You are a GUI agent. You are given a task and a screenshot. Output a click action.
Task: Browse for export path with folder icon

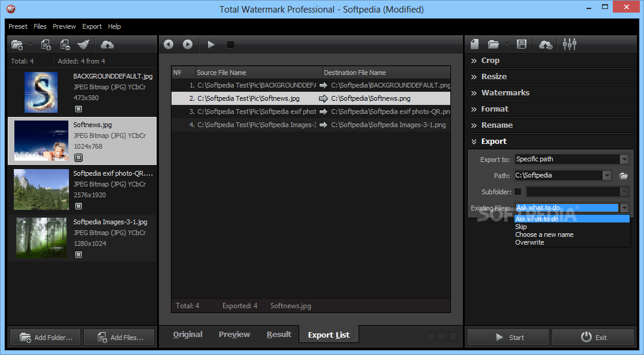point(624,176)
